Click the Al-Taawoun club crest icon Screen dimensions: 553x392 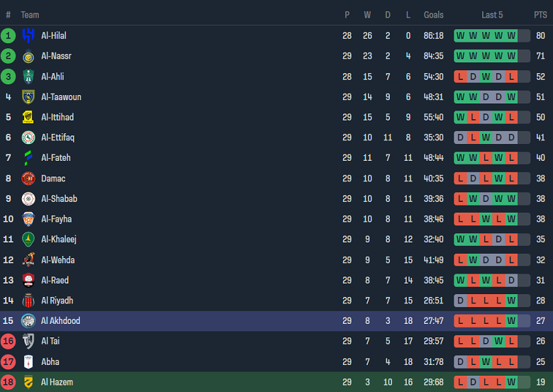coord(28,97)
